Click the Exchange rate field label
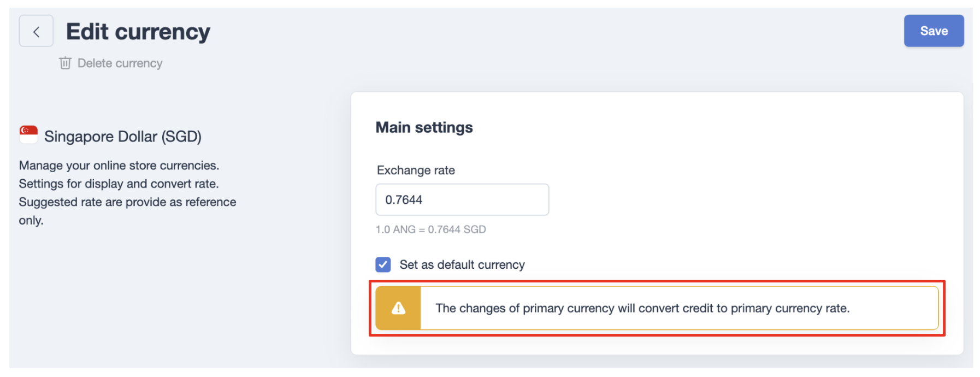Screen dimensions: 980x377 (416, 170)
